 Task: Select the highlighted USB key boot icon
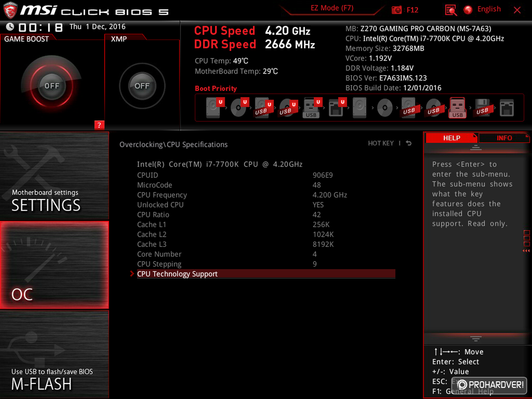(458, 108)
